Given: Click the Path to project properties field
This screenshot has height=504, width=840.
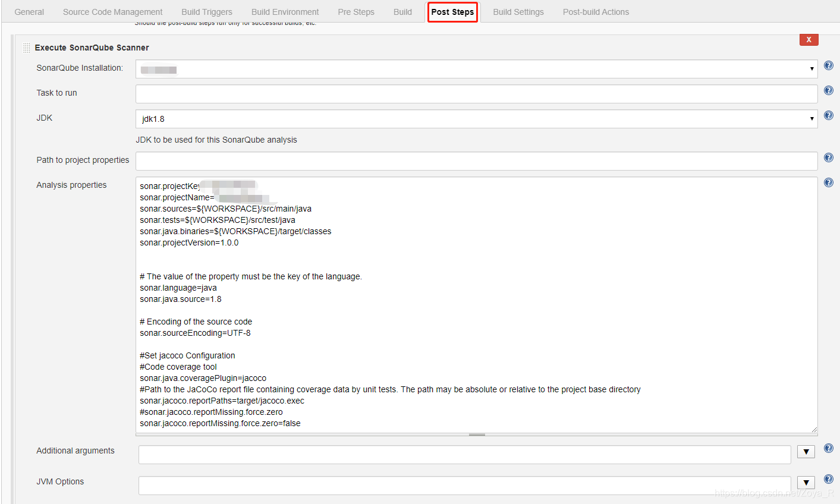Looking at the screenshot, I should pos(477,161).
